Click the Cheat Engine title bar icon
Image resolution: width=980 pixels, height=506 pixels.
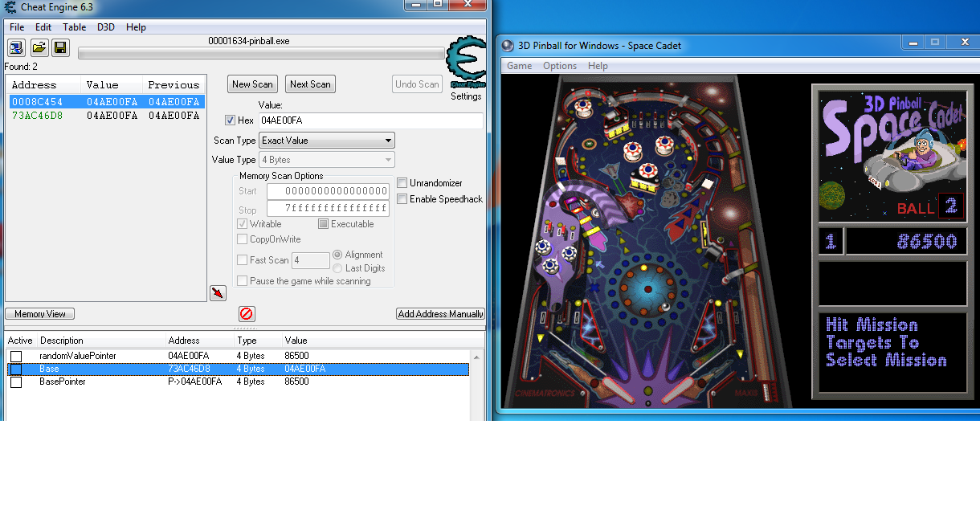pyautogui.click(x=10, y=6)
